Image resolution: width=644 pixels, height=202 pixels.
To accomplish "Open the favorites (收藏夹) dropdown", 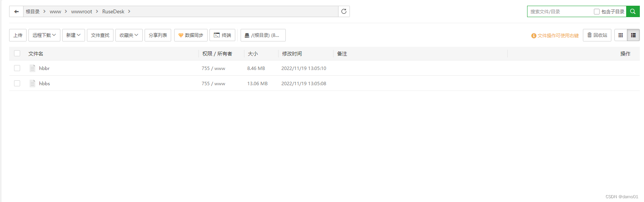I will tap(129, 35).
